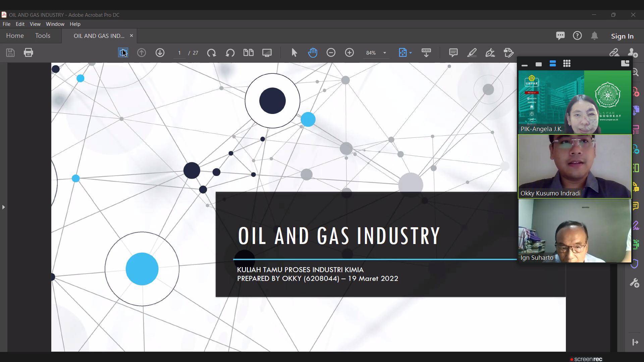The image size is (644, 362).
Task: Click the arrow Selection tool
Action: coord(294,53)
